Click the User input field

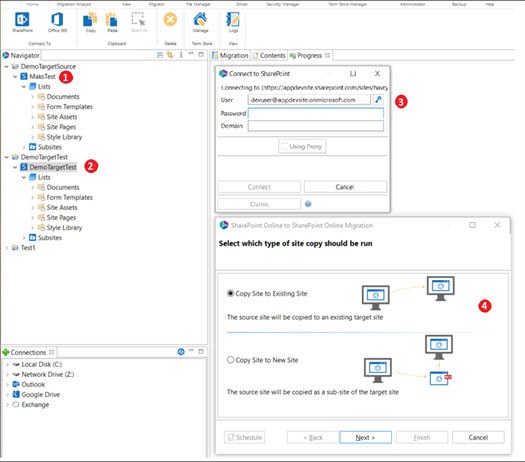point(309,100)
